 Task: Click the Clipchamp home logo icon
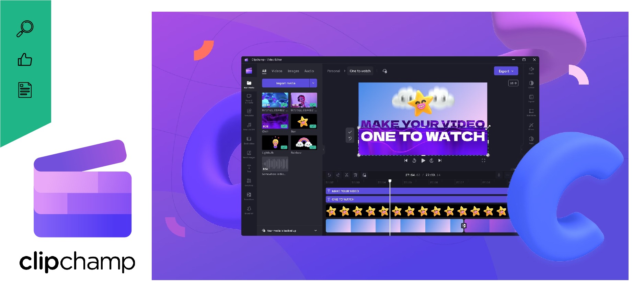249,71
